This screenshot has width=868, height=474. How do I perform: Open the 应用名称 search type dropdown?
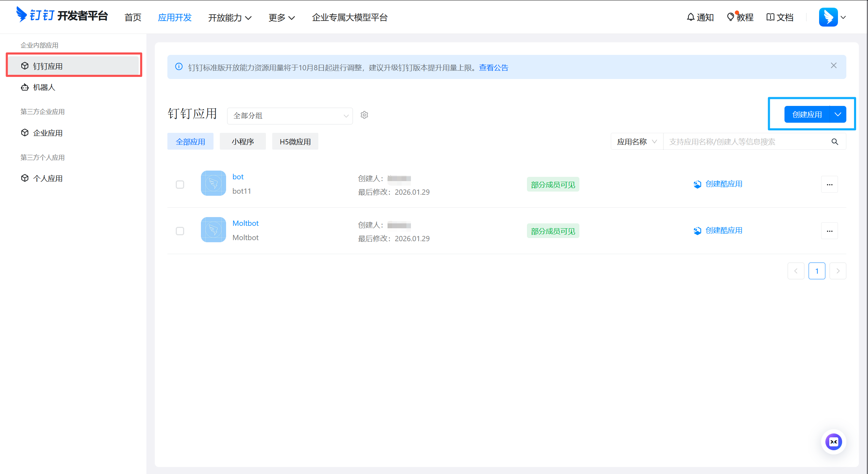[x=637, y=142]
